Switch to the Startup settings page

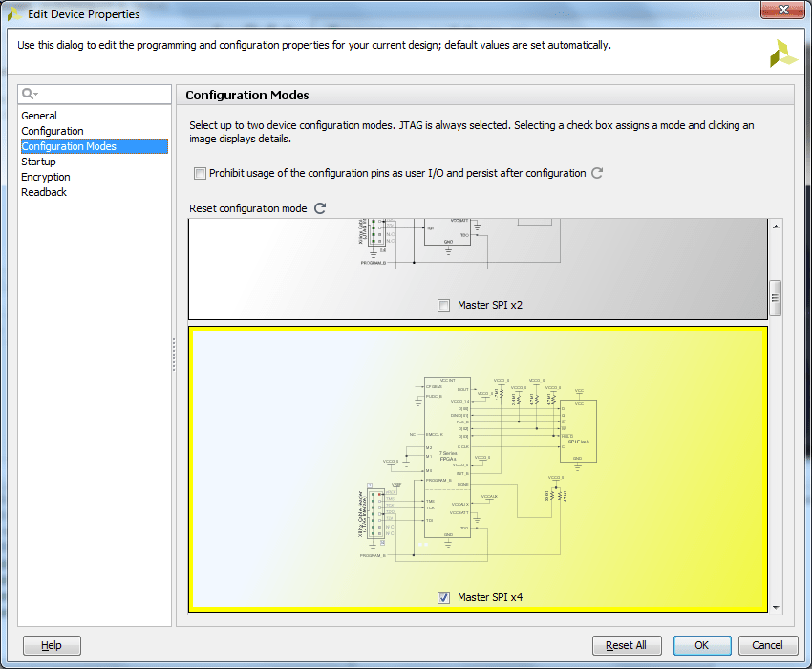pos(38,162)
